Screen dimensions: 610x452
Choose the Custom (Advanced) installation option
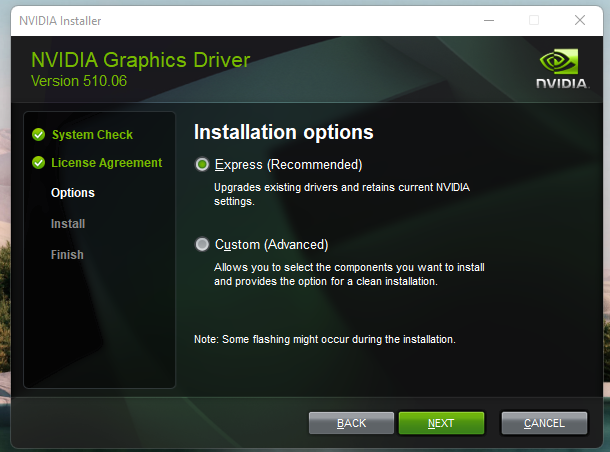click(202, 245)
